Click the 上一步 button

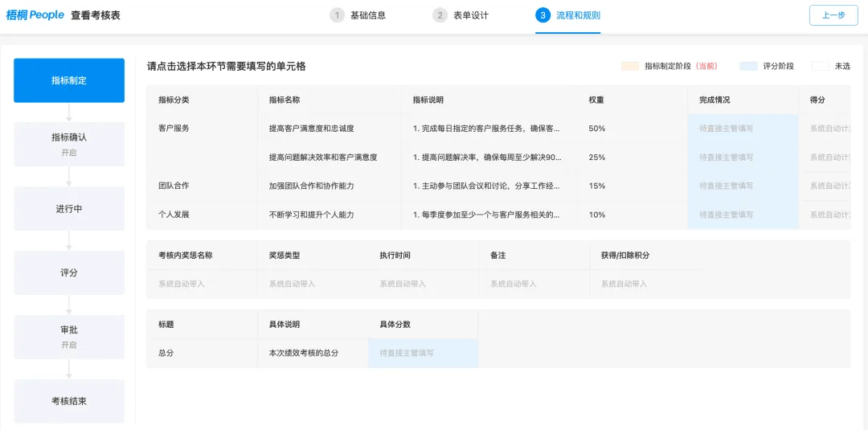tap(833, 15)
